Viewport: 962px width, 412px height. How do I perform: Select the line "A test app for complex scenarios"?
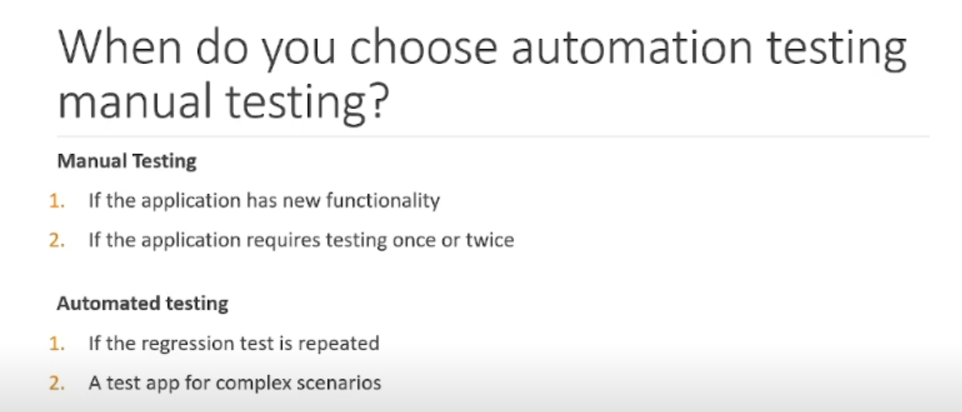pyautogui.click(x=235, y=383)
